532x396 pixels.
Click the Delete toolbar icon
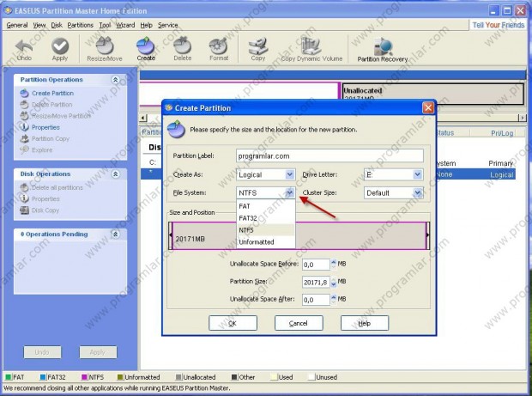point(183,46)
